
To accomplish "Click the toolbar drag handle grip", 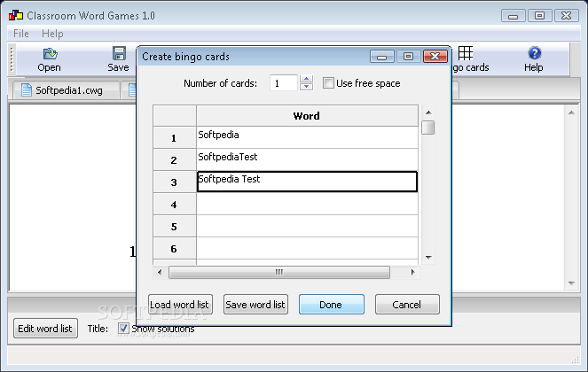I will coord(12,59).
